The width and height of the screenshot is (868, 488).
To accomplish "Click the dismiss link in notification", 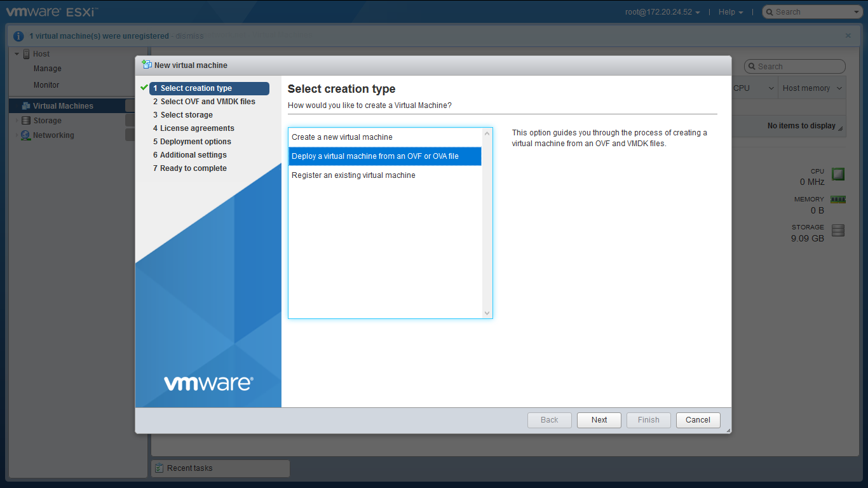I will click(189, 36).
